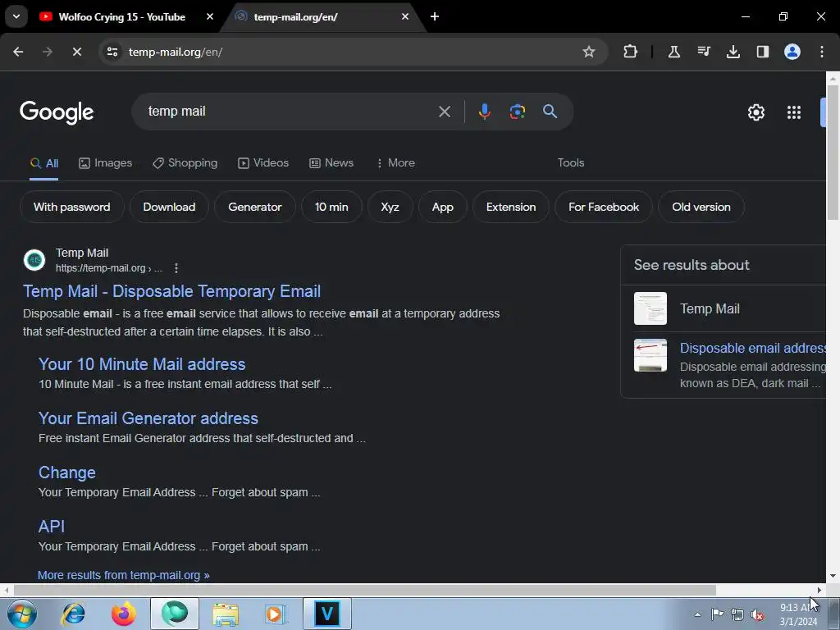
Task: Switch to the Videos tab
Action: pyautogui.click(x=263, y=163)
